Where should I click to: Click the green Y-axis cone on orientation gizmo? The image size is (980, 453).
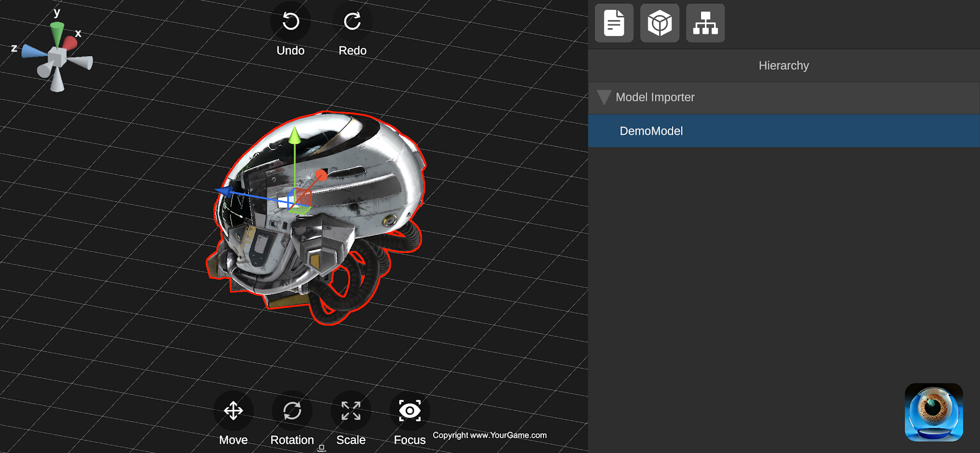(x=57, y=33)
